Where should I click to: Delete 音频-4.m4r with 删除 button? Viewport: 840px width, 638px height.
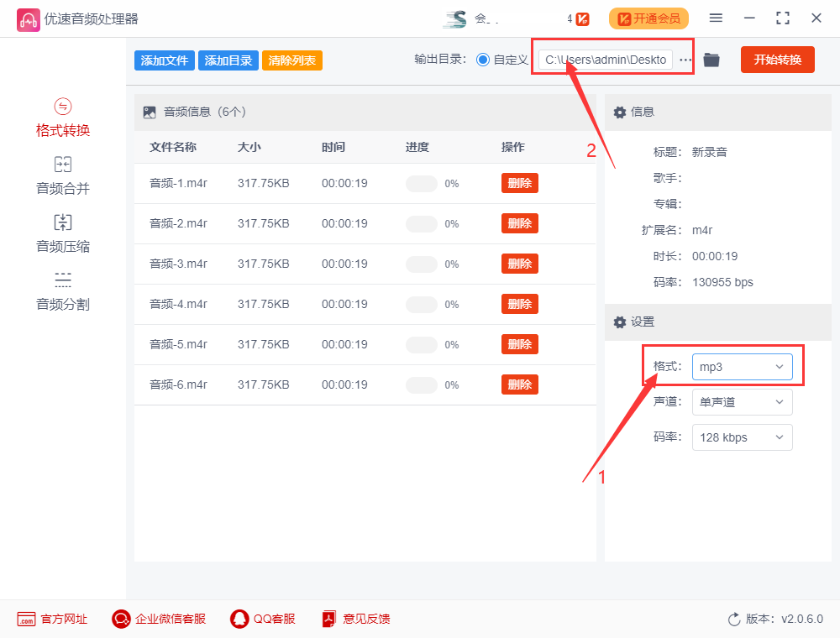point(520,304)
